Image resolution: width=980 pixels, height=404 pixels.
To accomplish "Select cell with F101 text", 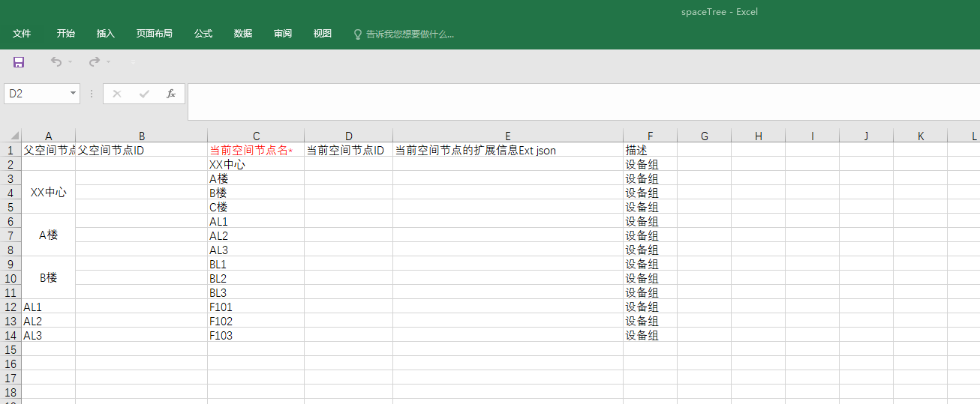I will [x=255, y=307].
